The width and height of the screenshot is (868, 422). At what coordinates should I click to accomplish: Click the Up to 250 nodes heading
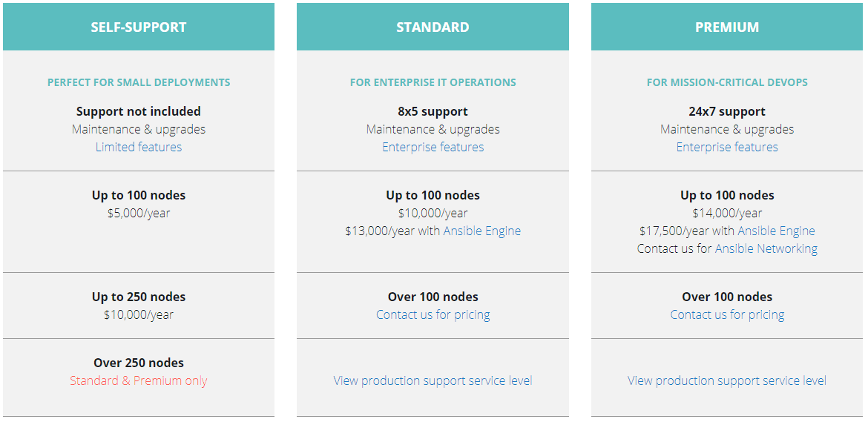click(139, 297)
